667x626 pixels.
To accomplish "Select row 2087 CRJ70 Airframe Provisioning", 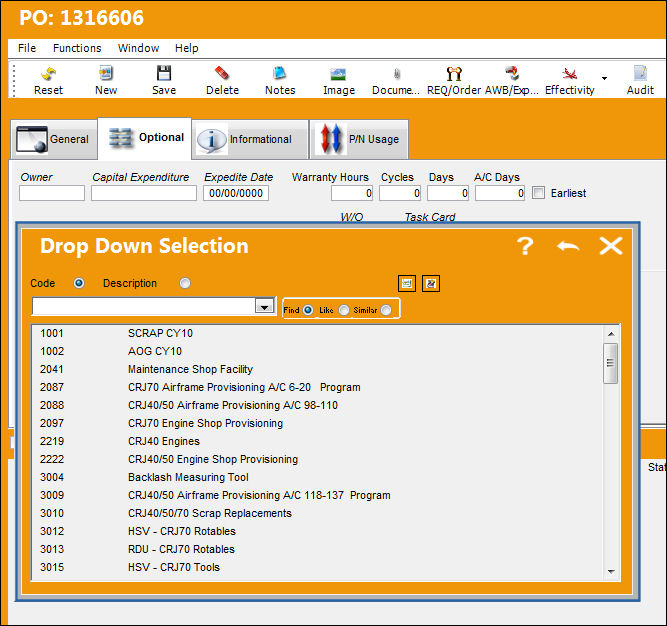I will [x=317, y=387].
